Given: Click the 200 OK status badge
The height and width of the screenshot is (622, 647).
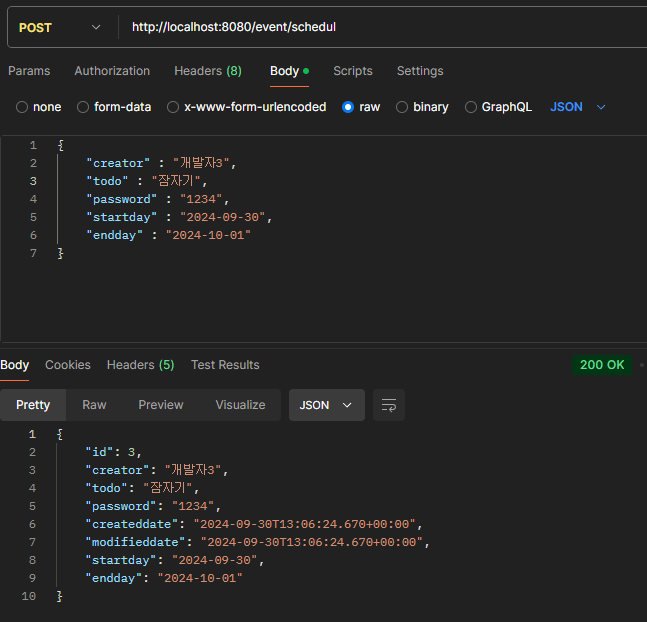Looking at the screenshot, I should click(x=602, y=365).
